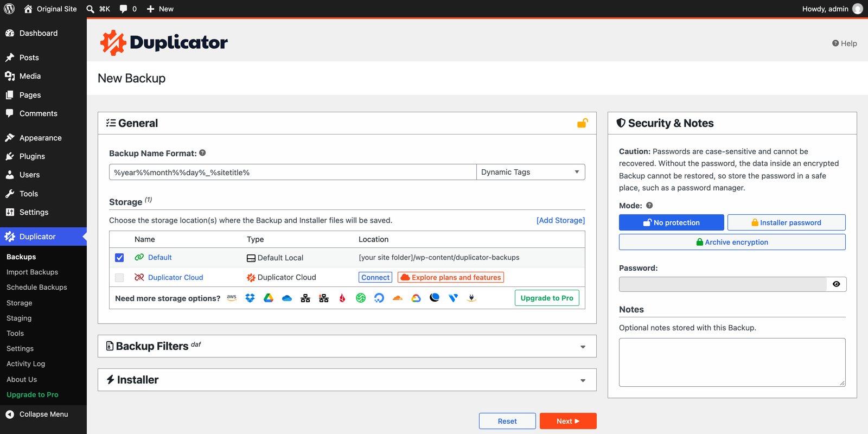Click the Password input field
Screen dimensions: 868x434
click(x=723, y=284)
